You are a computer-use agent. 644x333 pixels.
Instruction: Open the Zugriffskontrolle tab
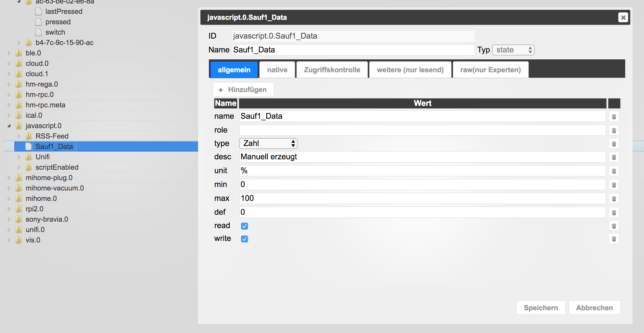[332, 70]
